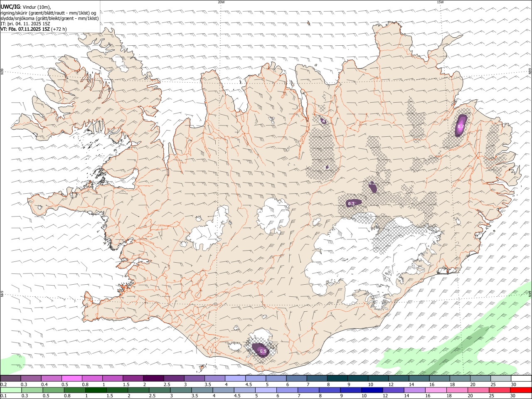
Task: Click the pale green 0.1 rain legend swatch
Action: click(x=11, y=390)
